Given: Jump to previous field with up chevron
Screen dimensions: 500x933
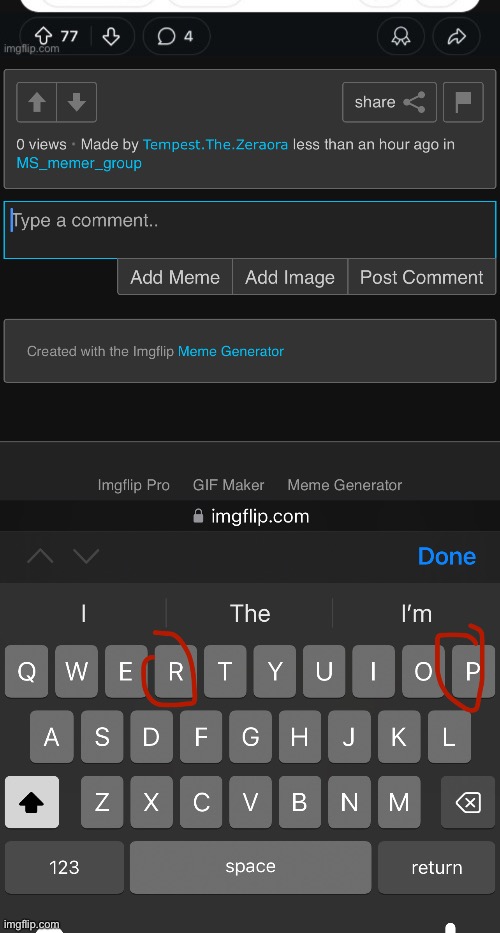Looking at the screenshot, I should [x=40, y=556].
